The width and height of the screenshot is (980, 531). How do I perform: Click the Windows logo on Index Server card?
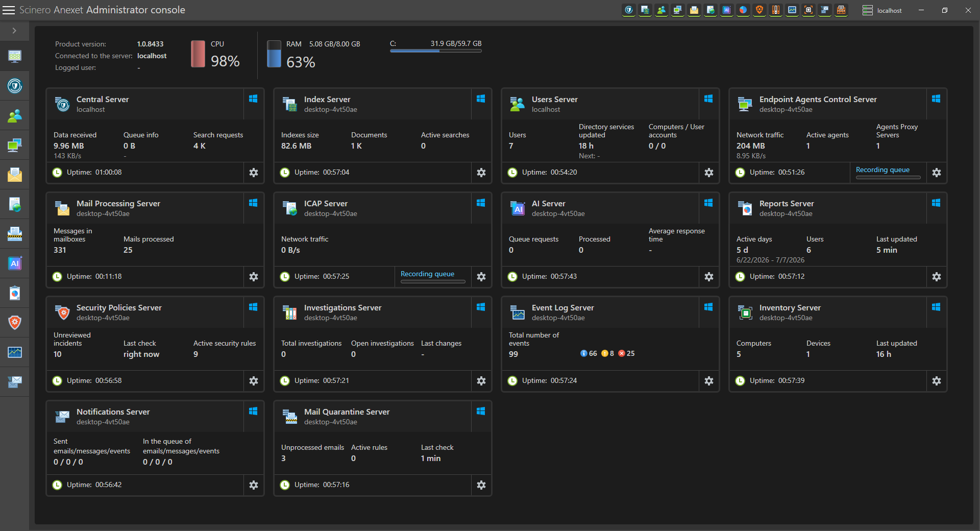[481, 99]
